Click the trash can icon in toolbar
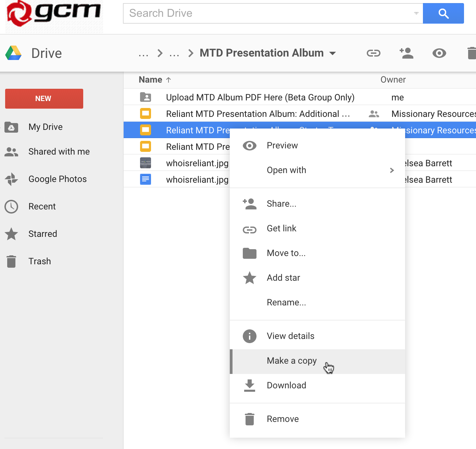 coord(472,53)
